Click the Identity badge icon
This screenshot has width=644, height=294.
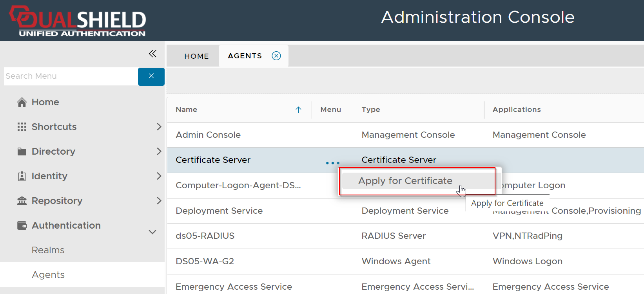coord(22,176)
